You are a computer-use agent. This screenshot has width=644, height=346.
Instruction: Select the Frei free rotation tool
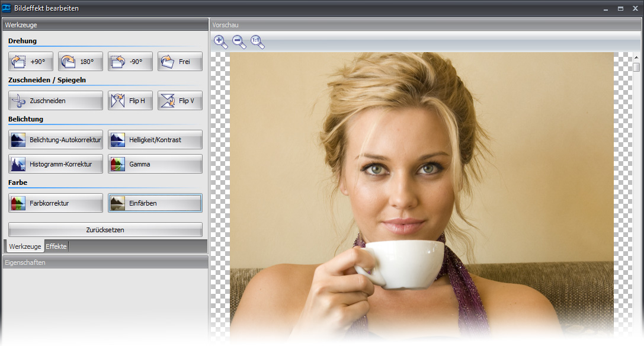point(180,62)
